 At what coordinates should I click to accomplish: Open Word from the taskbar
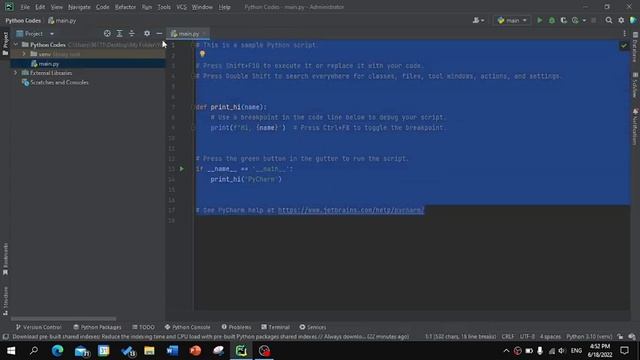point(172,351)
